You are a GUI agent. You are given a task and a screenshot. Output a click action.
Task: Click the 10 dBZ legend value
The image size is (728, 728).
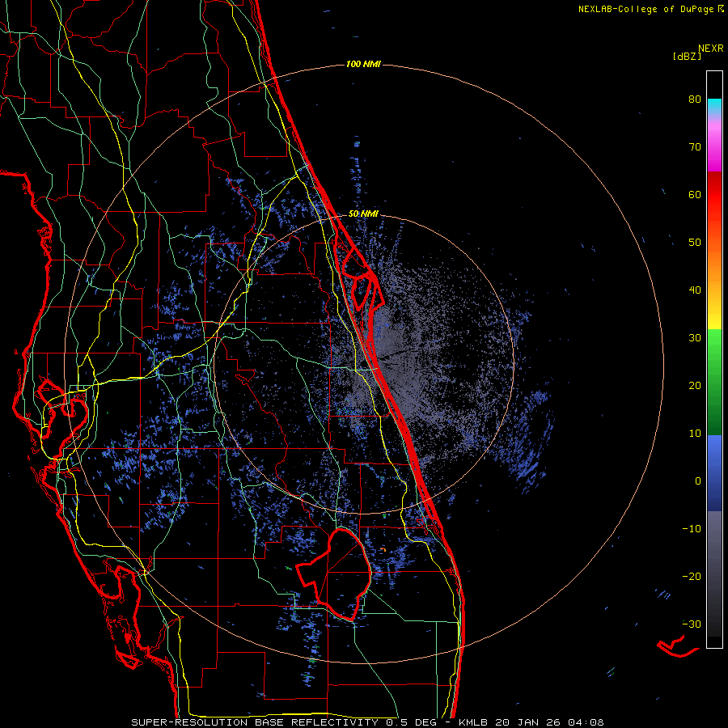(x=695, y=434)
